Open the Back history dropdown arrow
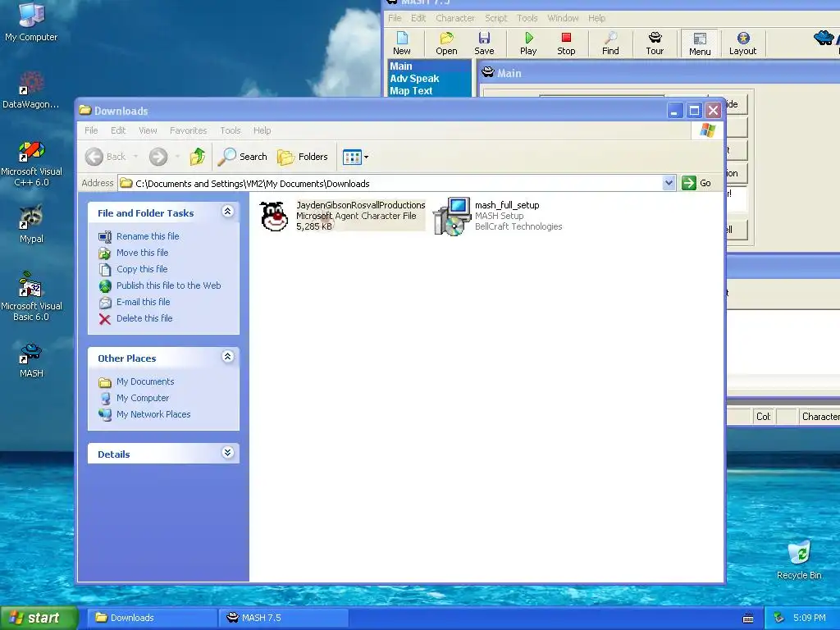Viewport: 840px width, 630px height. 135,157
